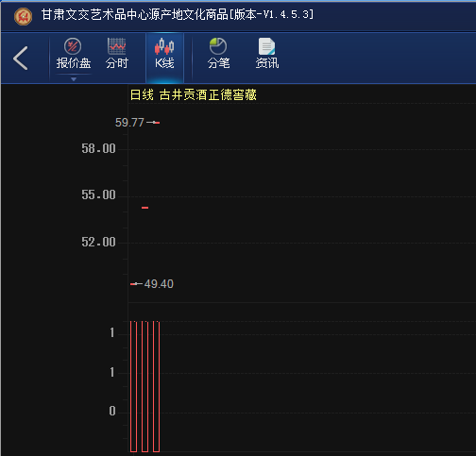Viewport: 476px width, 456px height.
Task: Click the app logo in the title bar
Action: 23,16
